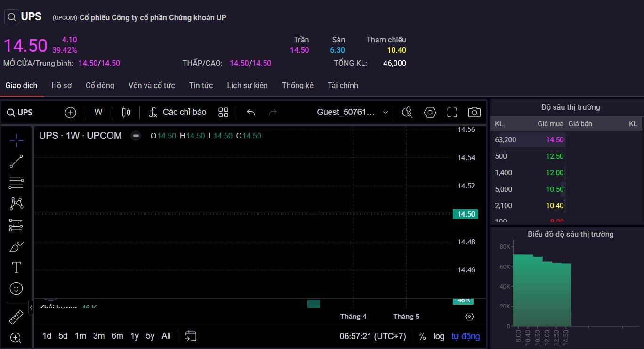Open chart settings with the gear icon

(429, 112)
